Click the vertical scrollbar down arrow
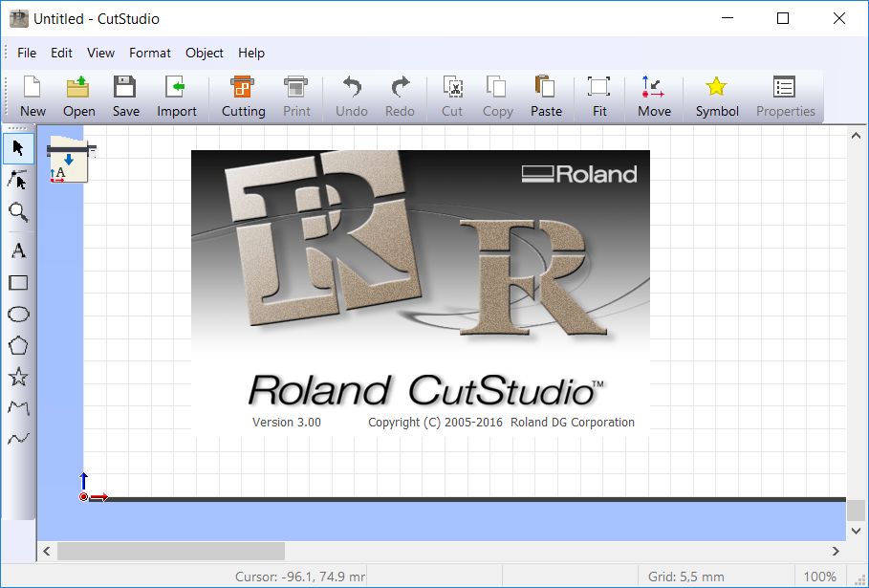 coord(856,531)
